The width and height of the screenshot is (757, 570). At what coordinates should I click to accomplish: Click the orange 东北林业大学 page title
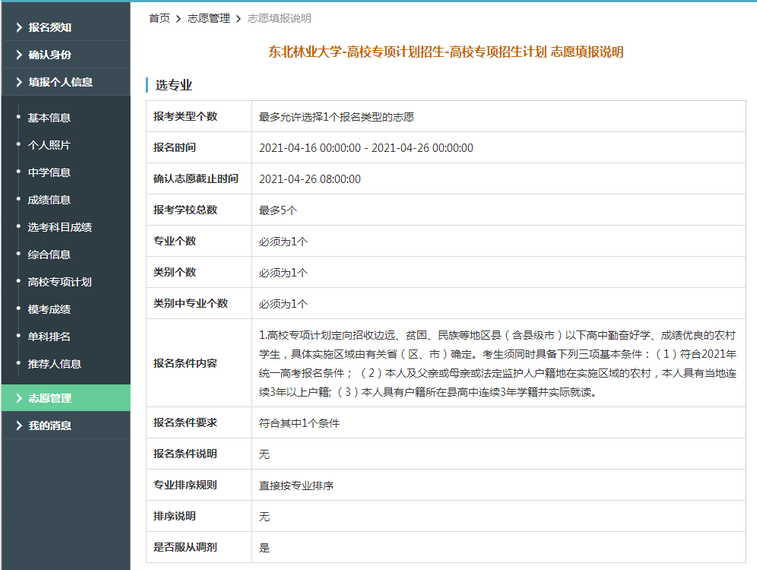point(446,52)
